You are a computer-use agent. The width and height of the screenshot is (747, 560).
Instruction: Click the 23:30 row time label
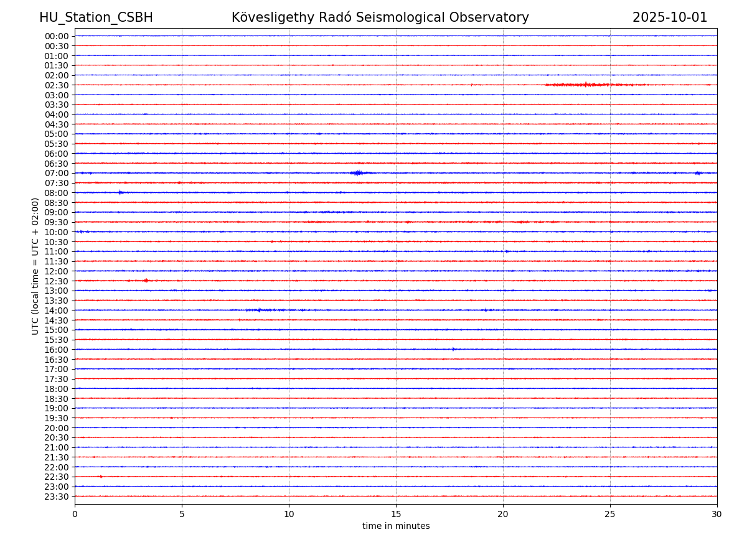tap(57, 497)
